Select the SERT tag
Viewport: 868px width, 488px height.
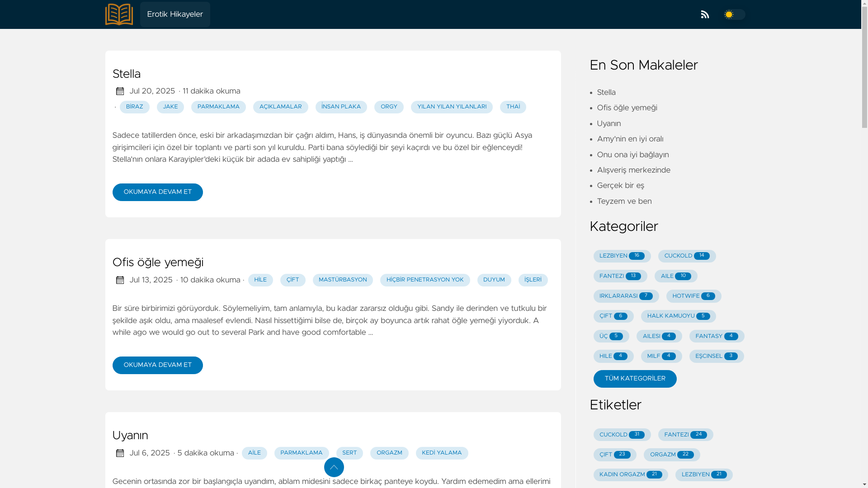(349, 453)
